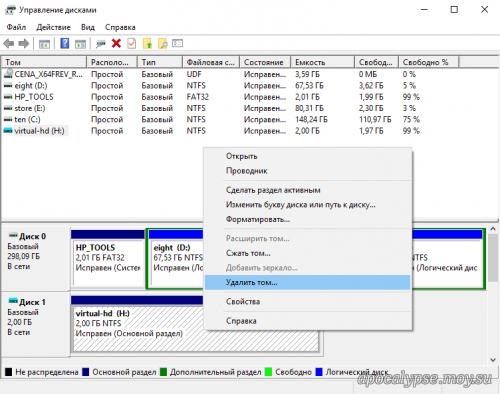Click the yellow folder-up toolbar icon
500x394 pixels.
coord(147,43)
